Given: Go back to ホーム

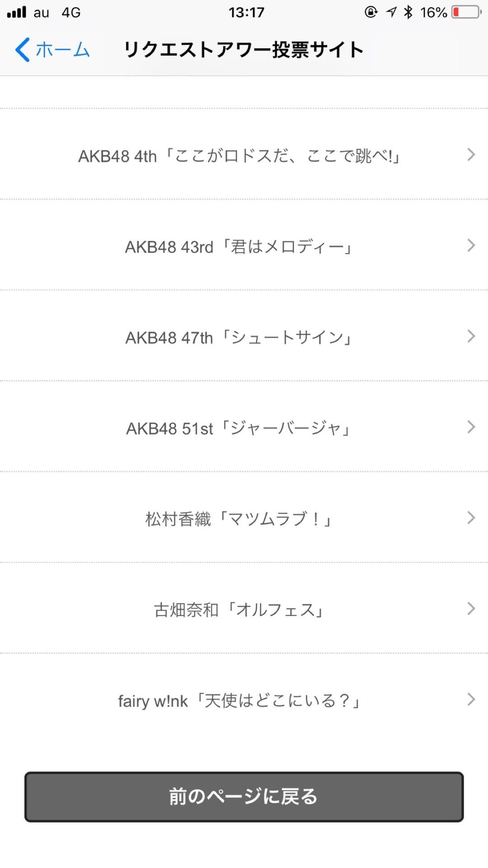Looking at the screenshot, I should [x=62, y=50].
